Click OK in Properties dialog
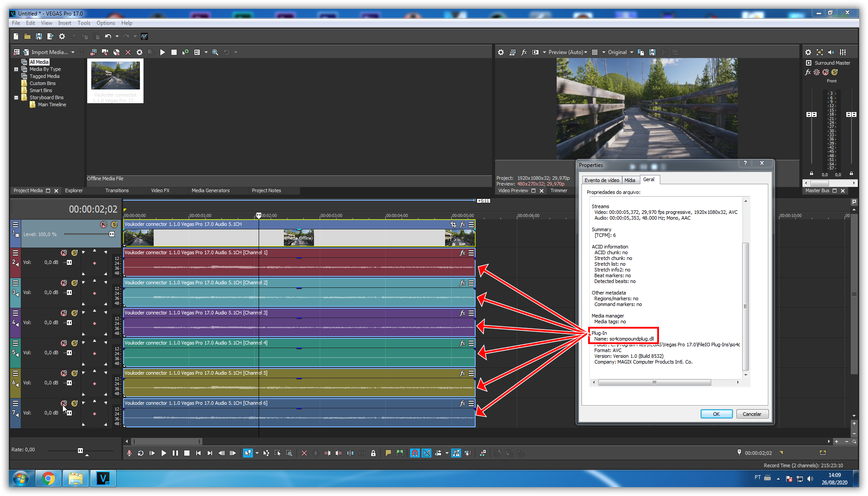Screen dimensions: 868x496 click(x=716, y=414)
